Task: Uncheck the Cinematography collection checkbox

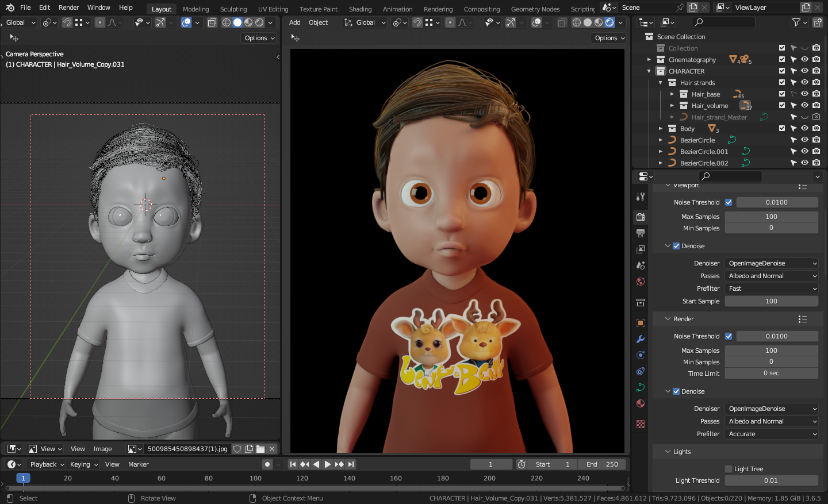Action: pyautogui.click(x=782, y=59)
